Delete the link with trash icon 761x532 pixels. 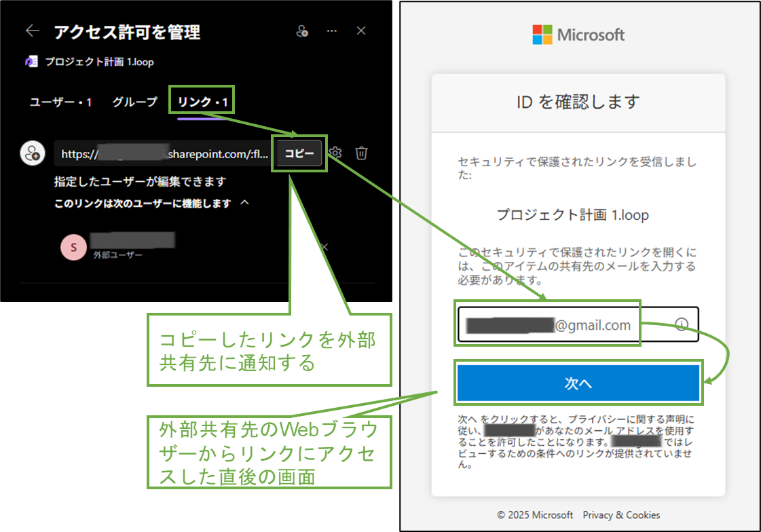pyautogui.click(x=361, y=153)
